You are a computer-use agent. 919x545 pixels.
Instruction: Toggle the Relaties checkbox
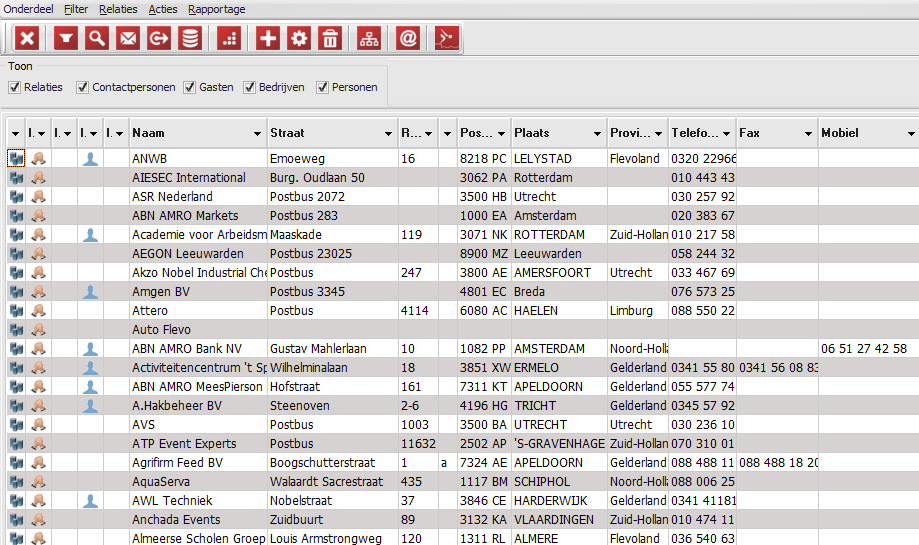15,87
